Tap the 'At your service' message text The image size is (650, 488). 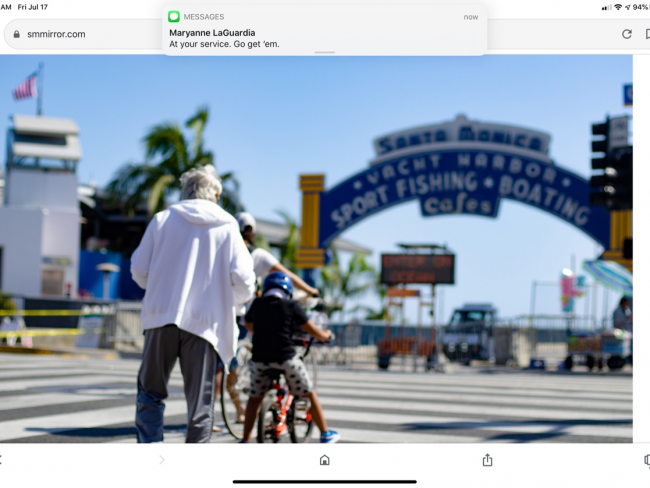click(x=224, y=44)
